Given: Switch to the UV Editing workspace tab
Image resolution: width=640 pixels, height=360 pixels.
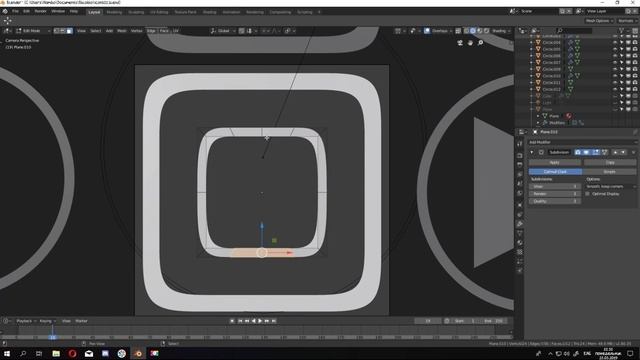Looking at the screenshot, I should click(159, 12).
